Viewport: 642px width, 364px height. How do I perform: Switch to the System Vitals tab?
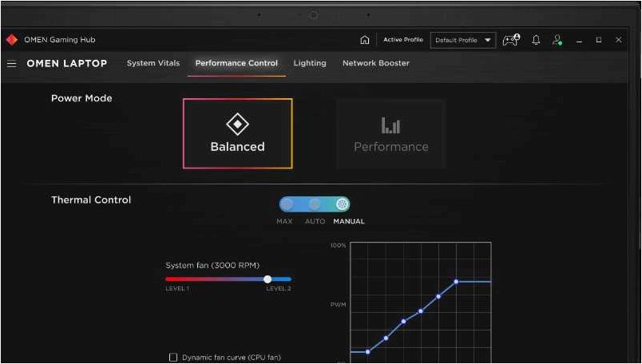point(153,63)
